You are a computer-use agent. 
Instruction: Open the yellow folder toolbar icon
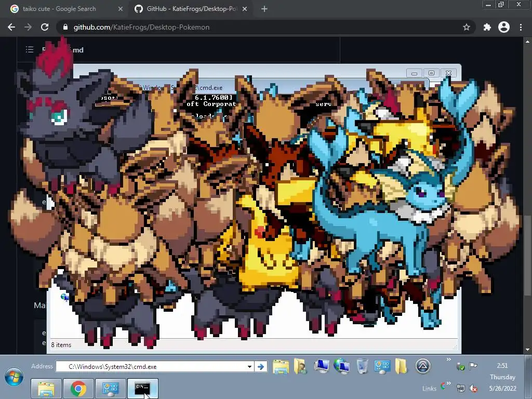click(401, 366)
